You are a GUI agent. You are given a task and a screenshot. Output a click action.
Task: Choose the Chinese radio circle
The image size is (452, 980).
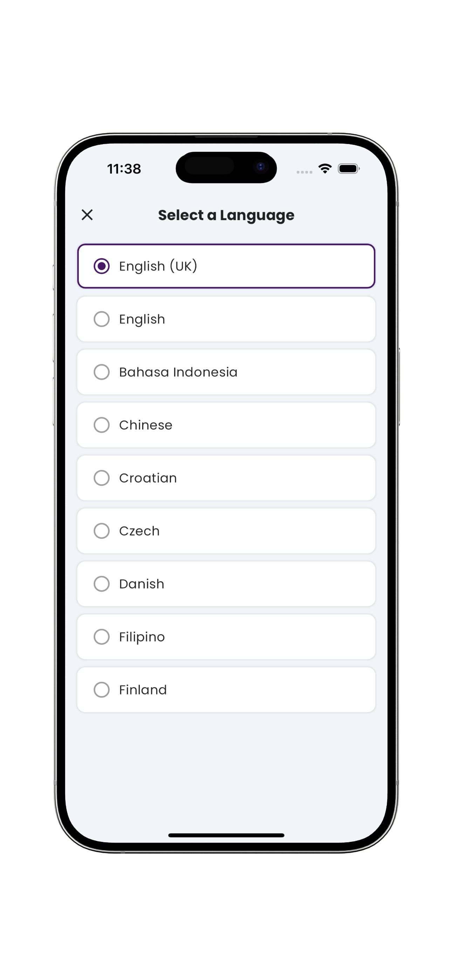102,424
